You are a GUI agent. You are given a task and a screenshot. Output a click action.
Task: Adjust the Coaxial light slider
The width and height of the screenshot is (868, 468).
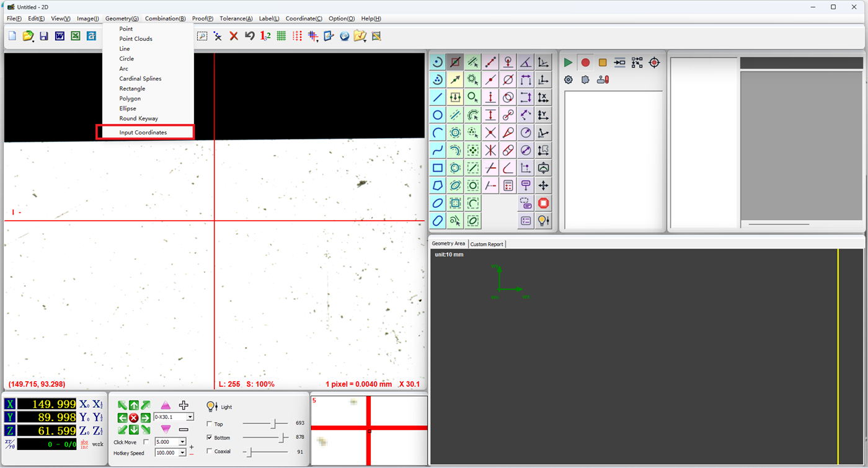coord(249,452)
